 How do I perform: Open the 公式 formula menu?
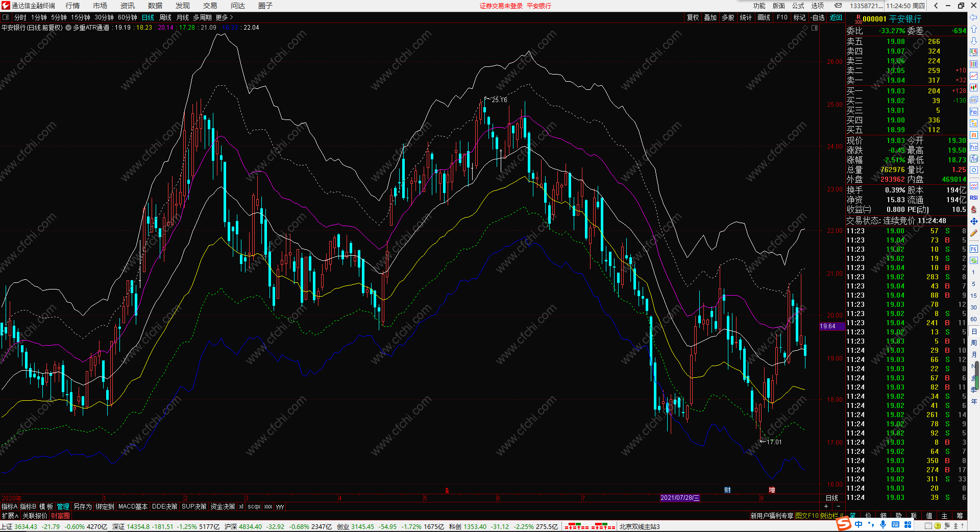pyautogui.click(x=798, y=6)
